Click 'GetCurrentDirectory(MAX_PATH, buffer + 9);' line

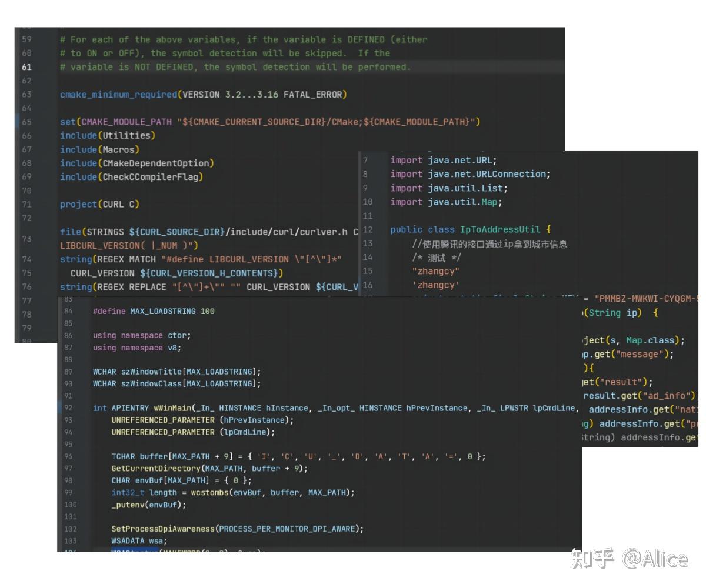click(x=209, y=469)
